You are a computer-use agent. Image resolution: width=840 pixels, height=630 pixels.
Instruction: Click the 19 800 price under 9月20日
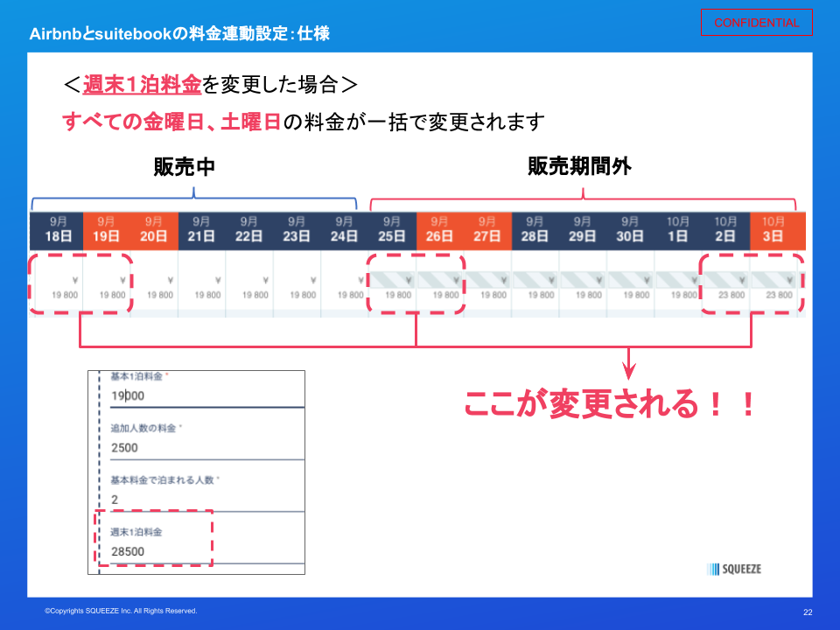[160, 295]
